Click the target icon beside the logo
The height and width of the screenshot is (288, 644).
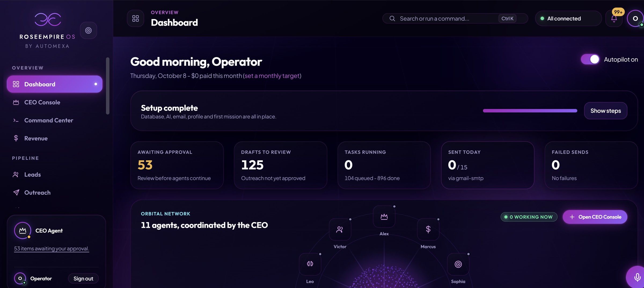[88, 30]
